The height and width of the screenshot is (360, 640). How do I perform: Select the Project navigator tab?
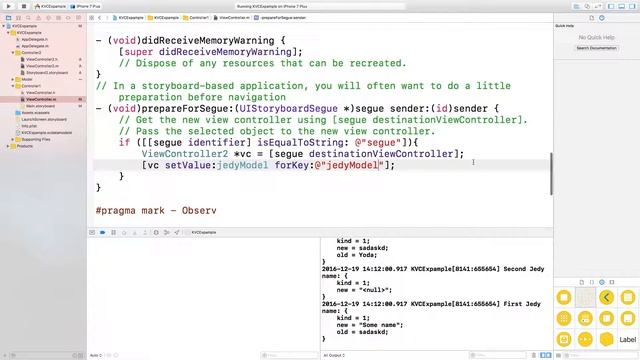pos(9,18)
